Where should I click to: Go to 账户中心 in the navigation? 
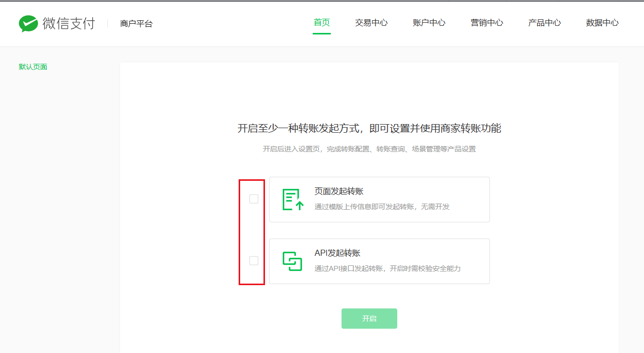(x=429, y=23)
